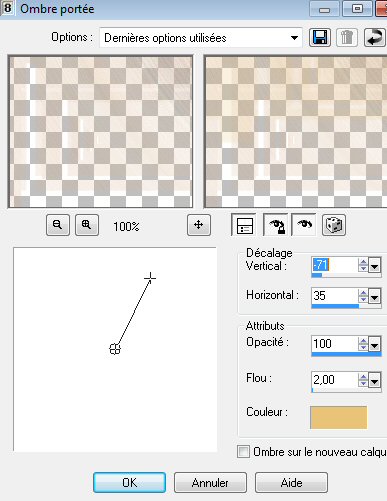
Task: Click the Annuler button
Action: click(x=210, y=482)
